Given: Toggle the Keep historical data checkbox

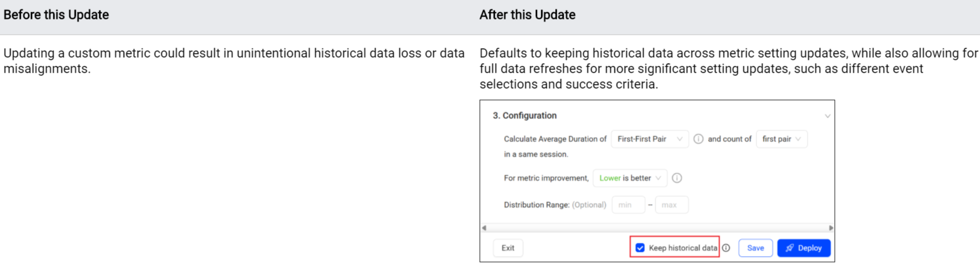Looking at the screenshot, I should (640, 248).
